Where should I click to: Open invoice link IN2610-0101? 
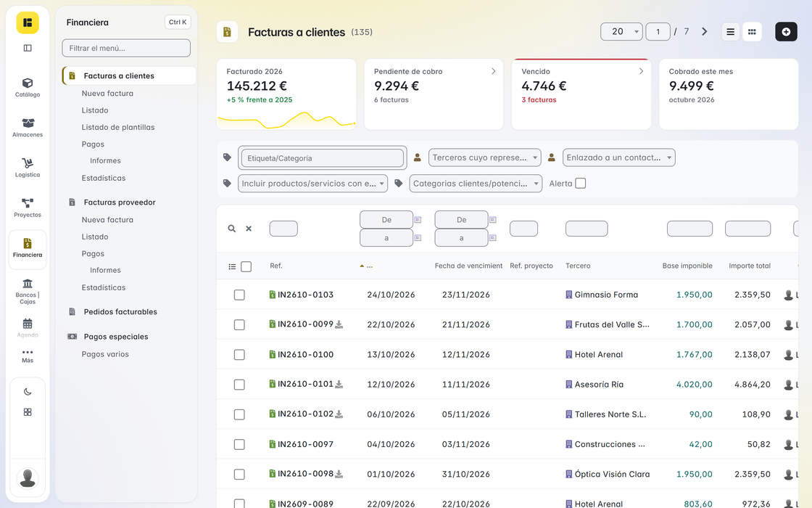coord(305,384)
